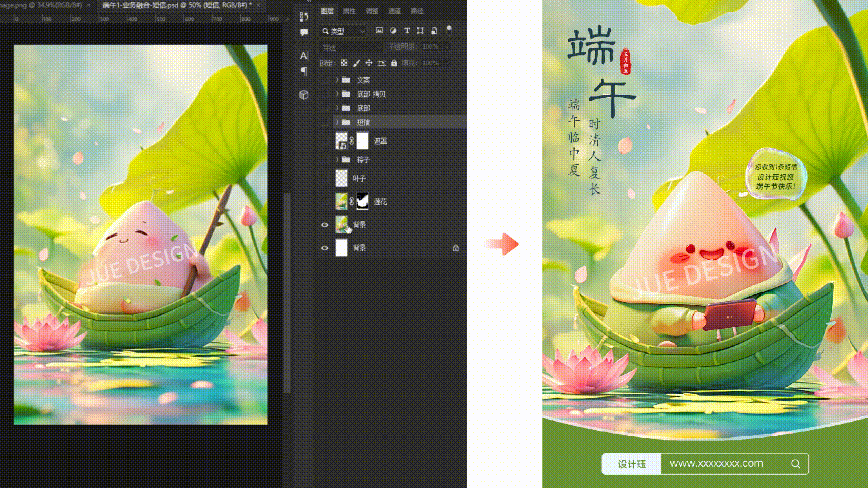Click search magnifier in poster URL bar
868x488 pixels.
(x=796, y=464)
